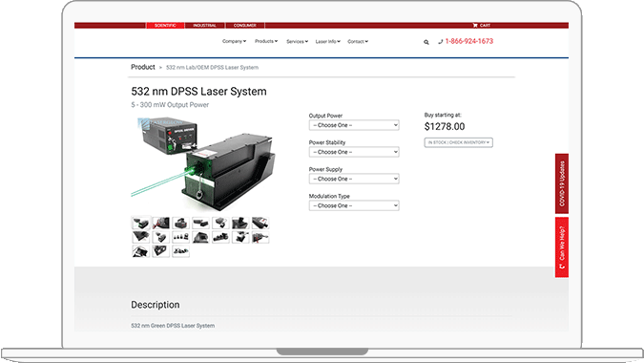Open the Contact menu

(358, 41)
